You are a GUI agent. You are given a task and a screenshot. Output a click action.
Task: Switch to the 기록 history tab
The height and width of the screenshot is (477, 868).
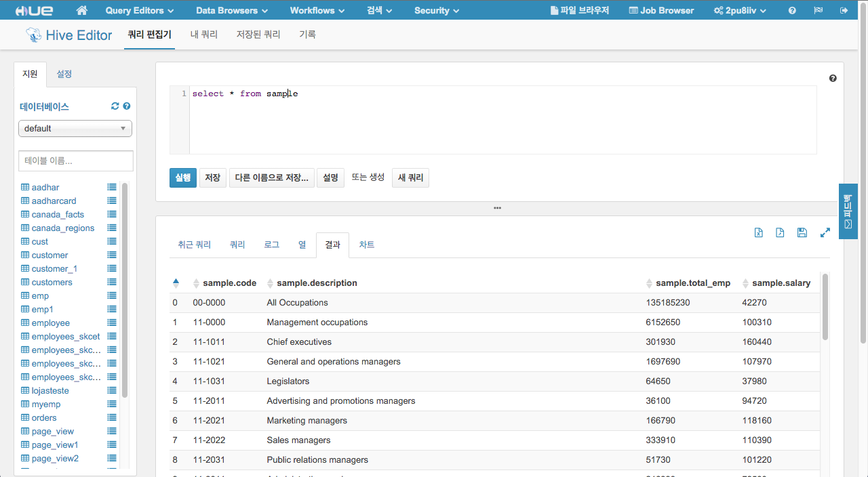[308, 35]
